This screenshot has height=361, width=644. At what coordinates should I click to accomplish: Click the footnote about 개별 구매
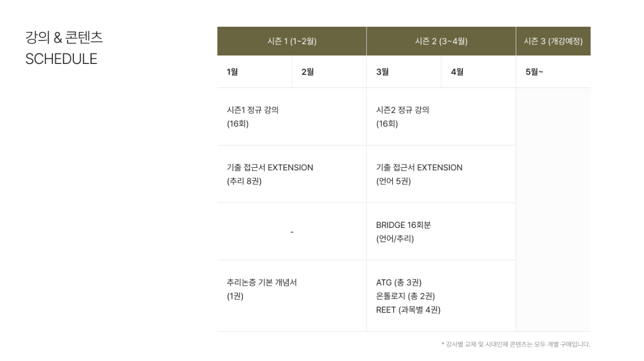516,345
